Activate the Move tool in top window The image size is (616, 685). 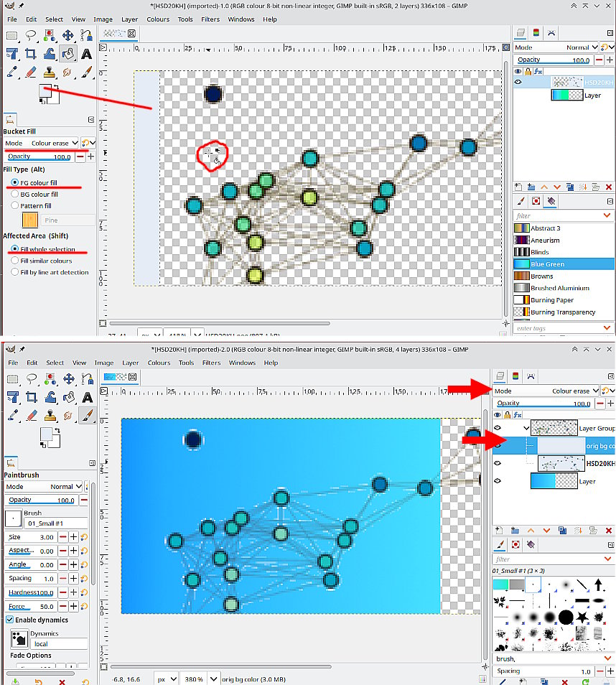click(67, 35)
